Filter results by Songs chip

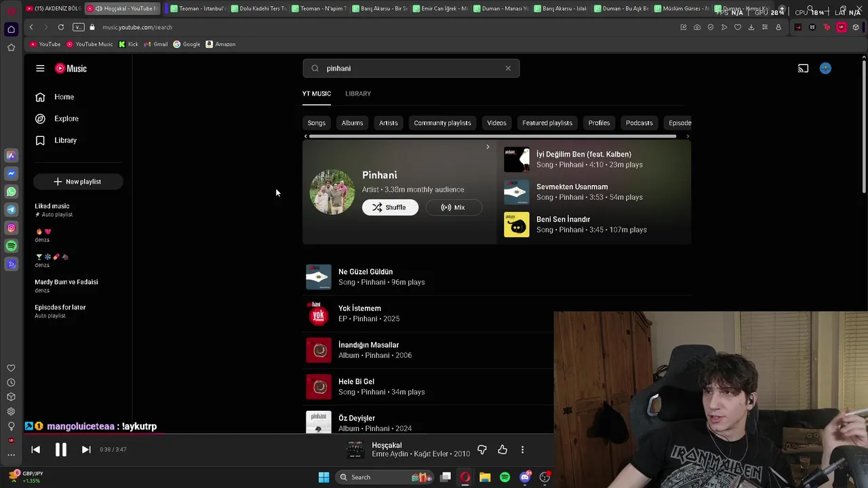click(x=317, y=123)
